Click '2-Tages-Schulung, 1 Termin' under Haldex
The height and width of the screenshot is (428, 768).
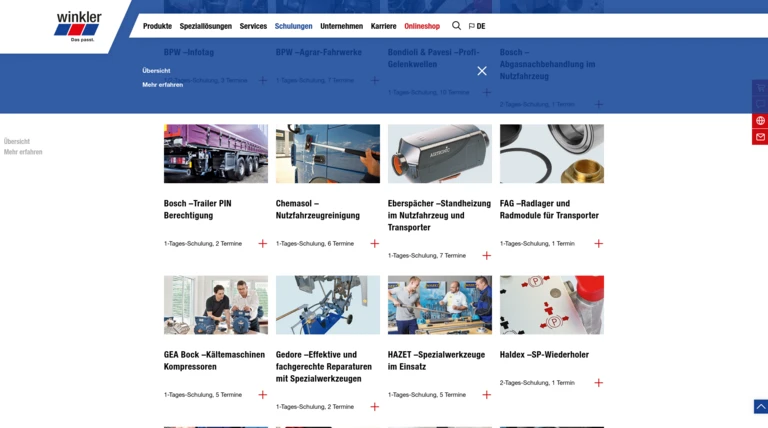(537, 383)
